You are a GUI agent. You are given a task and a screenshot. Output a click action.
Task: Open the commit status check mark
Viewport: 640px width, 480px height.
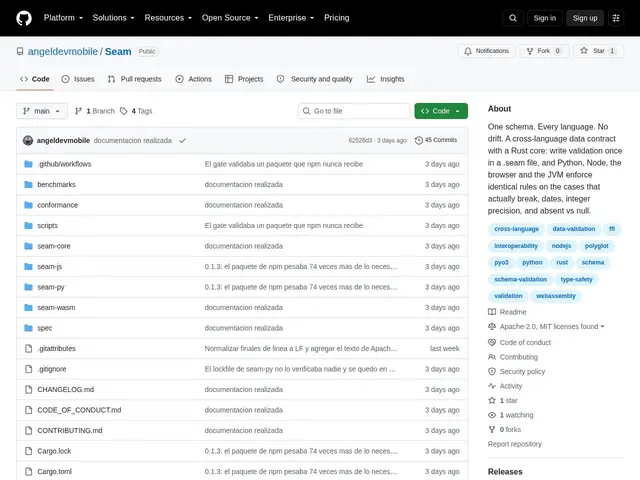click(x=182, y=140)
